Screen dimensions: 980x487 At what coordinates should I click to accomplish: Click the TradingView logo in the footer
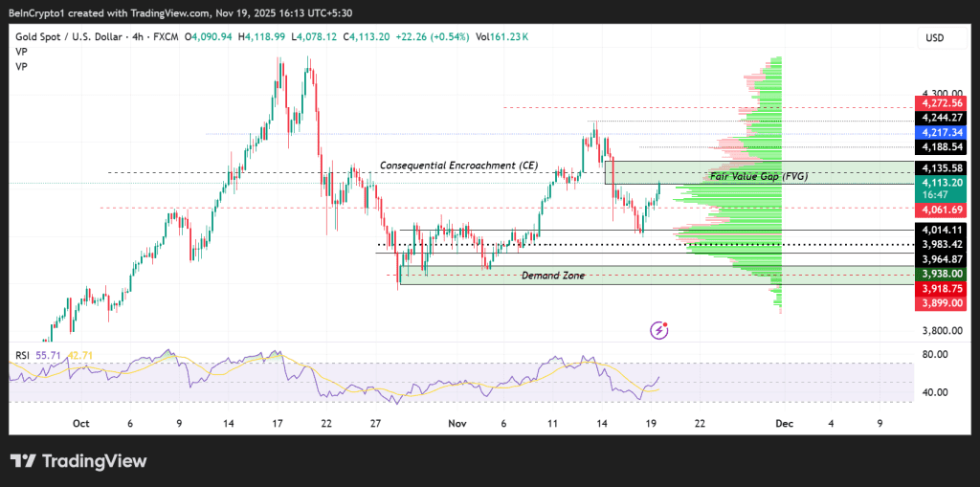click(x=79, y=461)
